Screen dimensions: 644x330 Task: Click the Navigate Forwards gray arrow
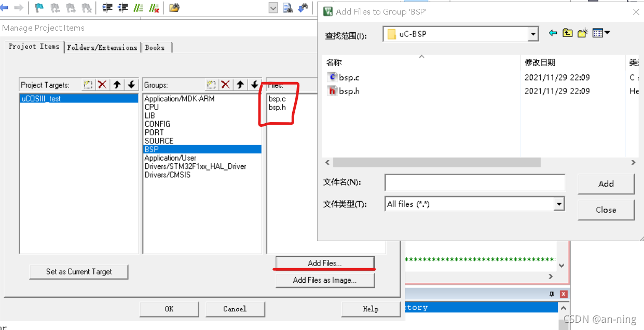point(18,7)
